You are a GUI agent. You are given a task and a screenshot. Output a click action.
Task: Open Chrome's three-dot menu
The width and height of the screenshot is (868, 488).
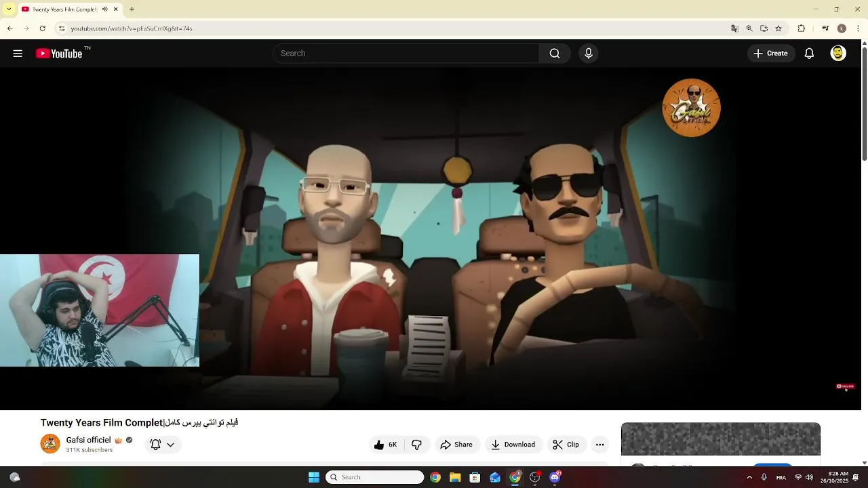tap(859, 28)
